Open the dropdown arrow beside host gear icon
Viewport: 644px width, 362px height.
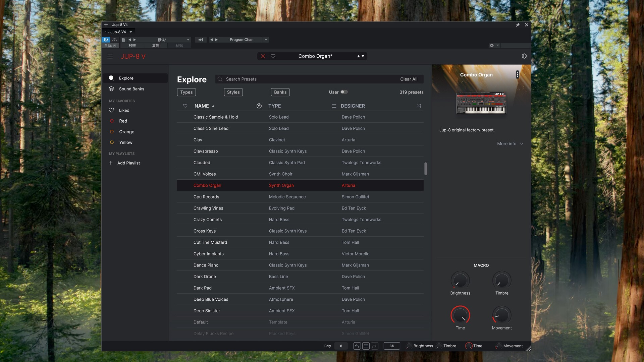(498, 45)
